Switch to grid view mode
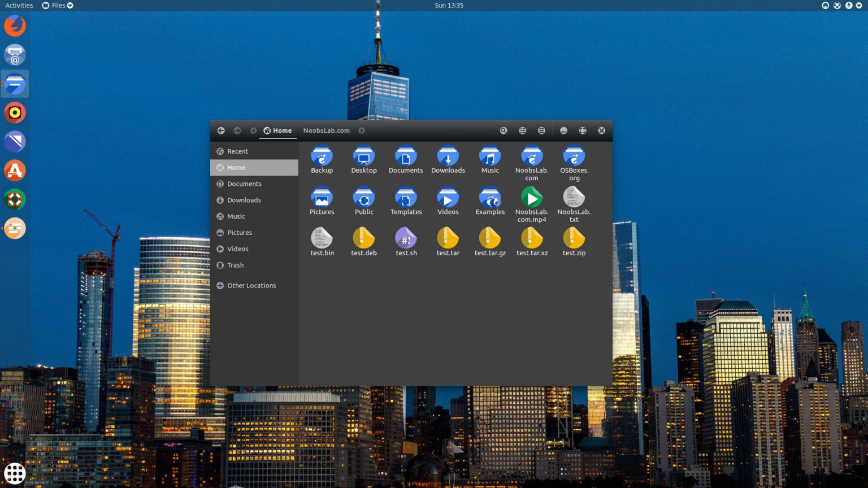Screen dimensions: 868x488 (x=522, y=130)
